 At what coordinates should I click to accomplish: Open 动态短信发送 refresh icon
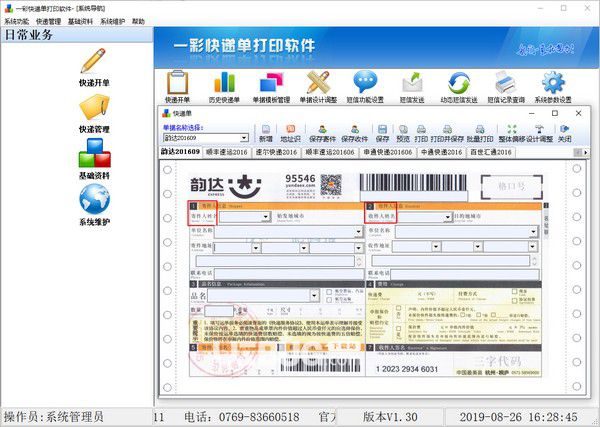459,87
